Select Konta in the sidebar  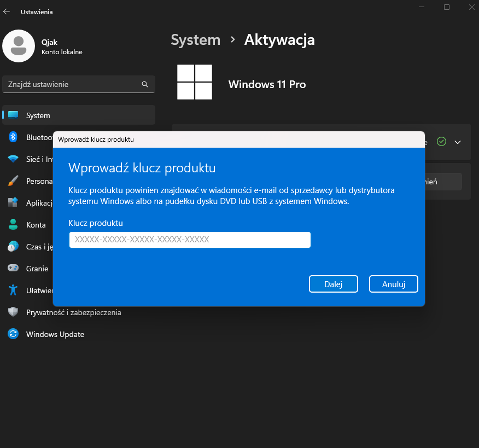[x=13, y=225]
